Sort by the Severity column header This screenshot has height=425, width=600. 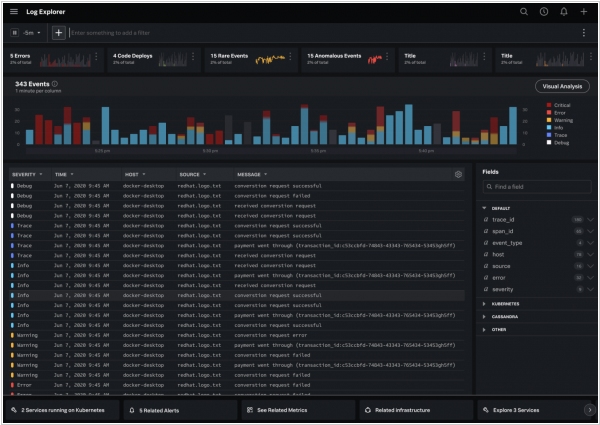tap(26, 174)
